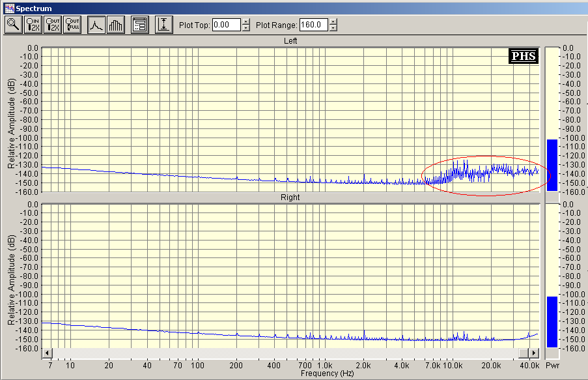This screenshot has height=380, width=588.
Task: Click the Zoom Out 2X button
Action: [x=53, y=25]
